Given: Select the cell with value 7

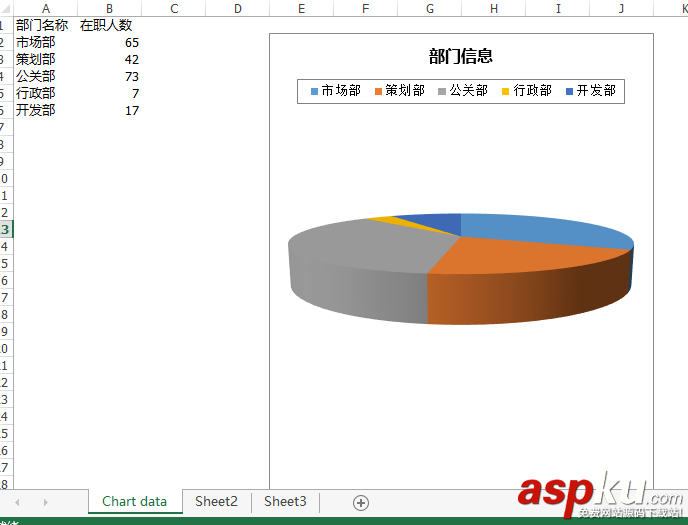Looking at the screenshot, I should click(x=109, y=93).
